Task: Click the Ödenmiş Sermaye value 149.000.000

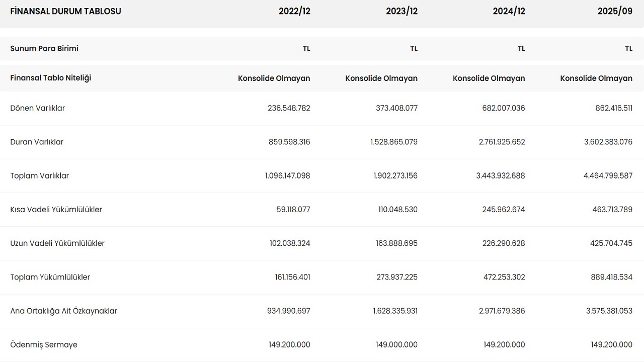Action: (396, 344)
